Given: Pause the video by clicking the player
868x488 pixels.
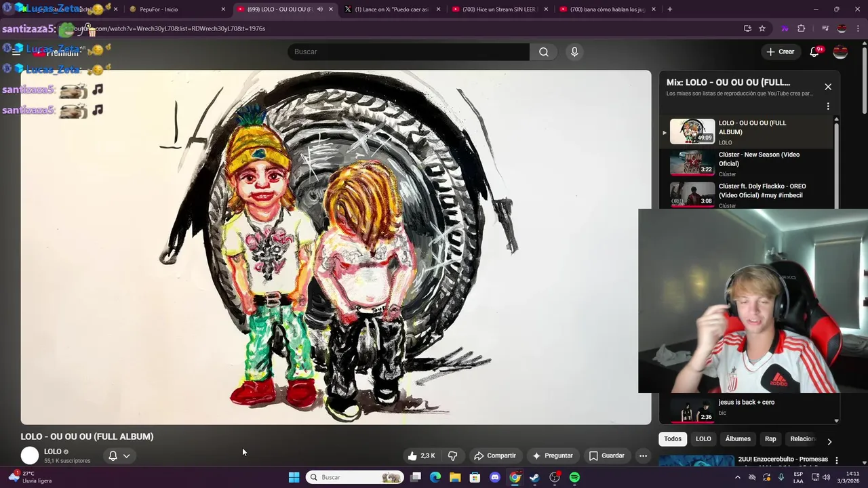Looking at the screenshot, I should click(x=336, y=247).
